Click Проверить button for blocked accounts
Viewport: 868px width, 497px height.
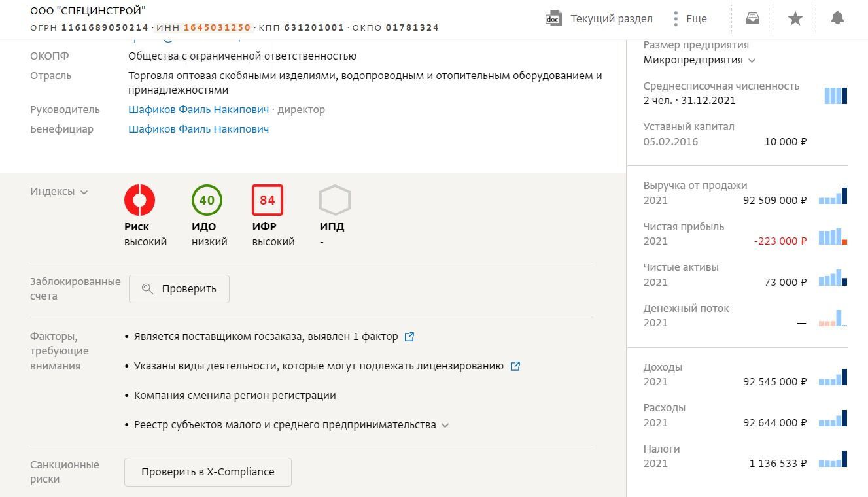(x=179, y=289)
